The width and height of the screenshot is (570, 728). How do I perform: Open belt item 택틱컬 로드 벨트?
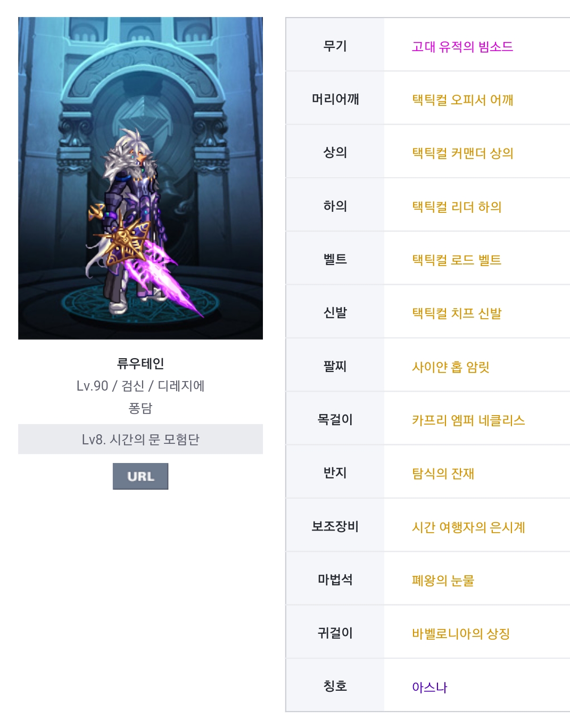pyautogui.click(x=457, y=260)
